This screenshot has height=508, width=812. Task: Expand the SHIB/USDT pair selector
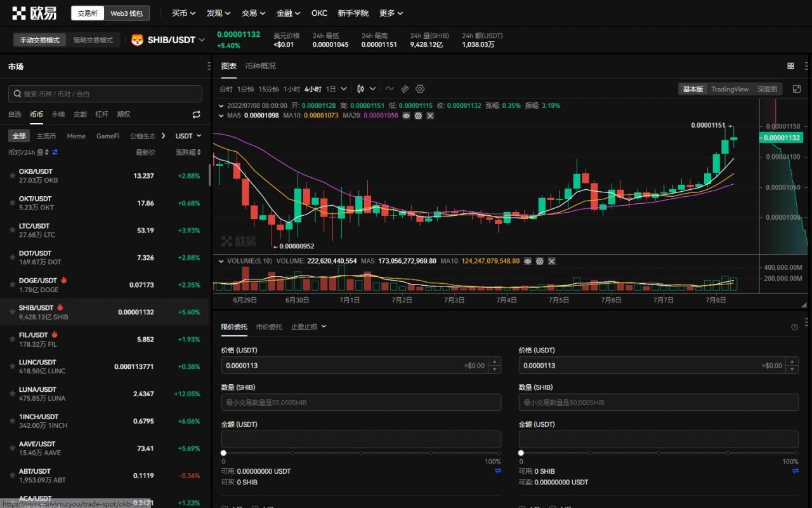202,40
